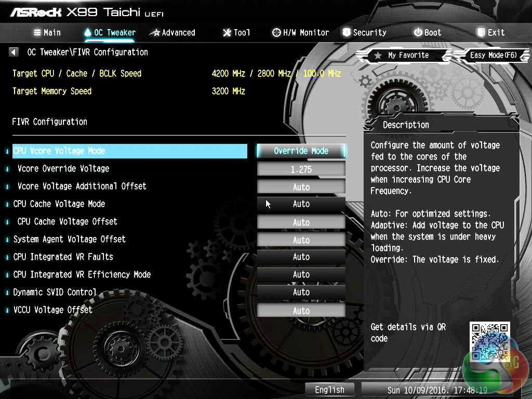Click info marker beside Vcore Override Voltage
The width and height of the screenshot is (532, 399).
point(7,169)
